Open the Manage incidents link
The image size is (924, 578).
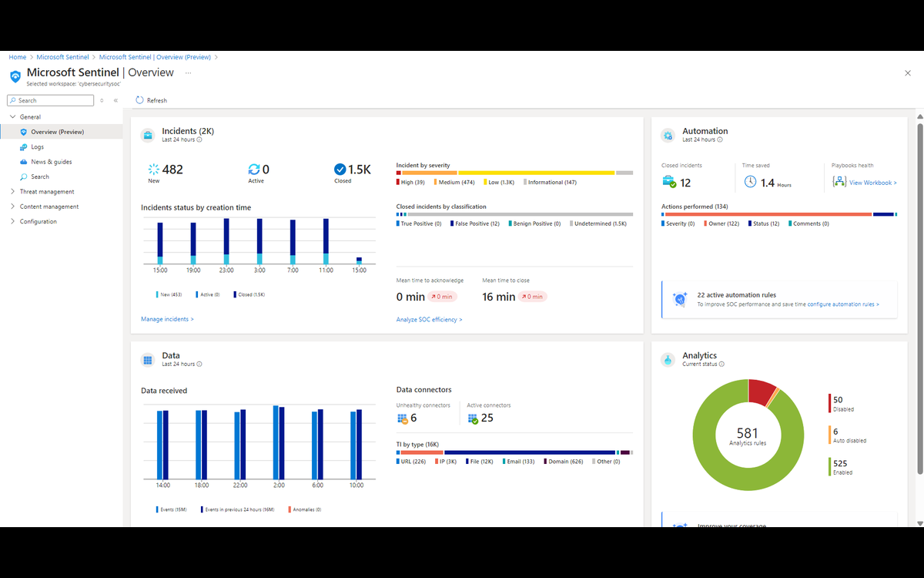pos(167,319)
